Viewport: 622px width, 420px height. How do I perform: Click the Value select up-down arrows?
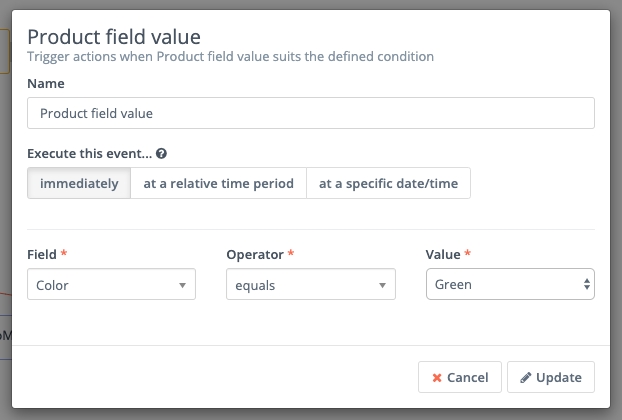586,285
